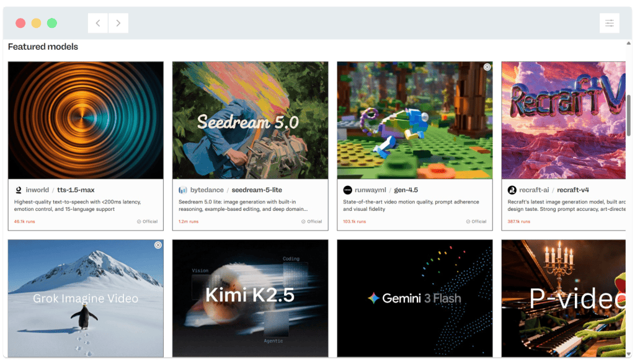Open the seedream-5-lite model link
635x364 pixels.
[257, 190]
